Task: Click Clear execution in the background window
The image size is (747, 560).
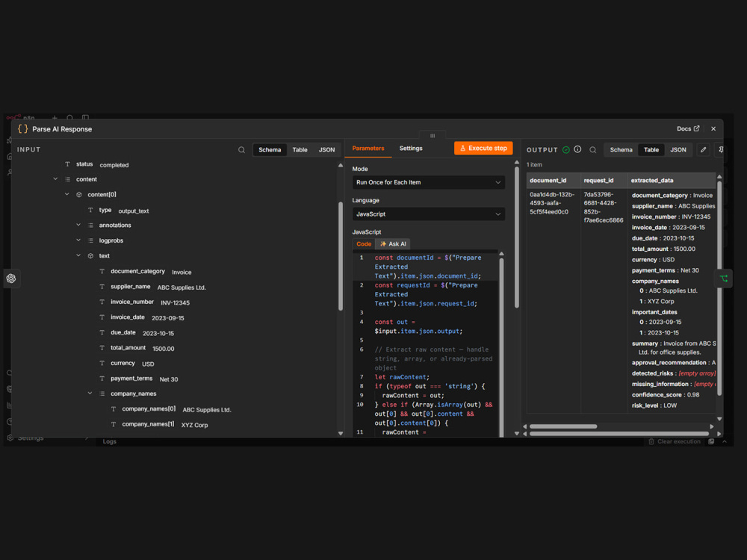Action: click(675, 441)
